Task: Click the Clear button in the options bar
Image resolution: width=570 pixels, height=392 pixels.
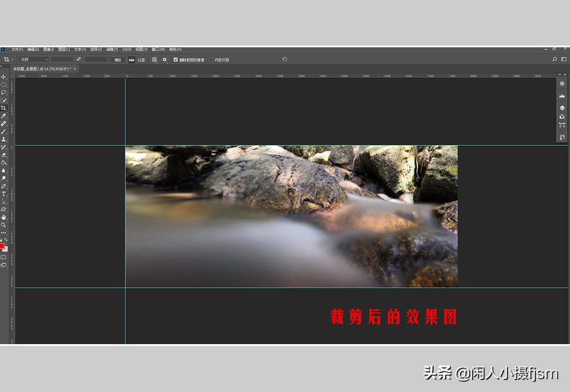Action: tap(117, 59)
